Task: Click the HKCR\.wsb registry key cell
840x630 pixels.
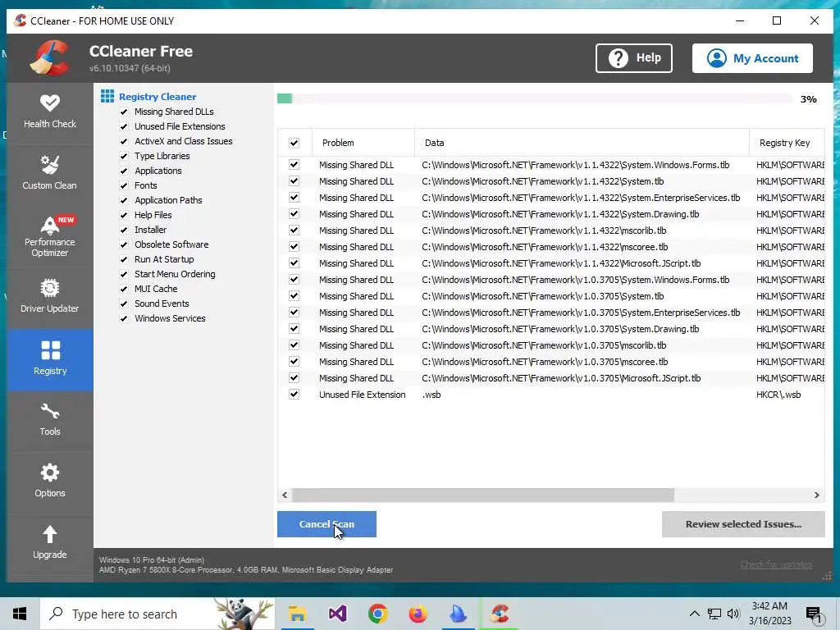Action: tap(778, 395)
